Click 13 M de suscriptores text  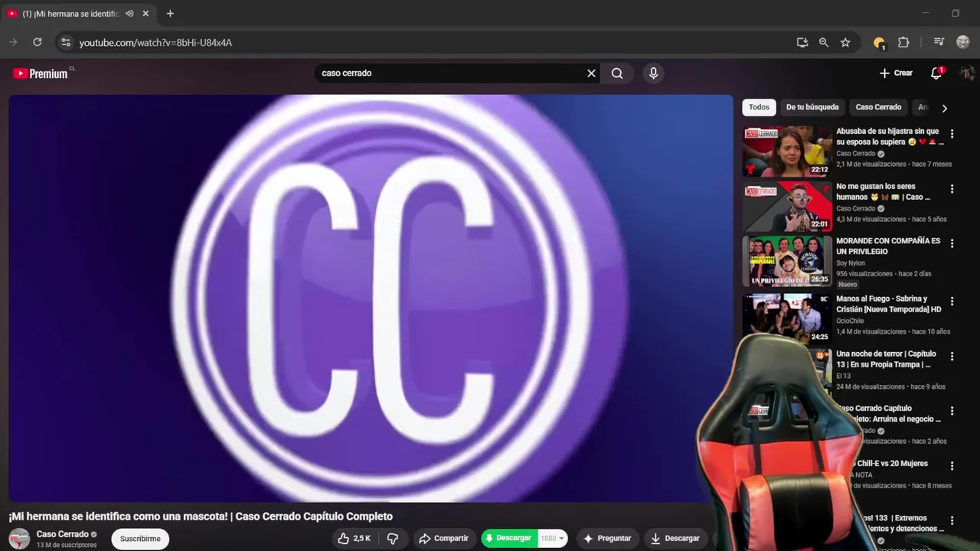(67, 545)
